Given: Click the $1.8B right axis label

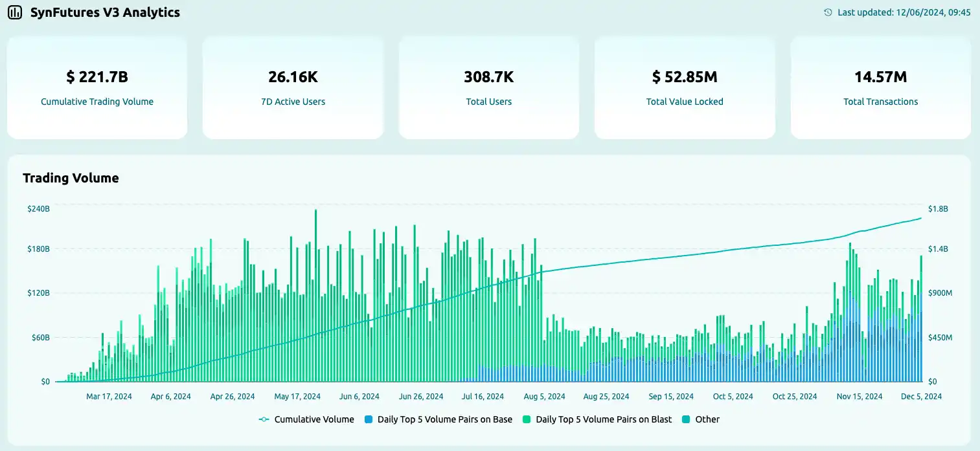Looking at the screenshot, I should point(937,209).
